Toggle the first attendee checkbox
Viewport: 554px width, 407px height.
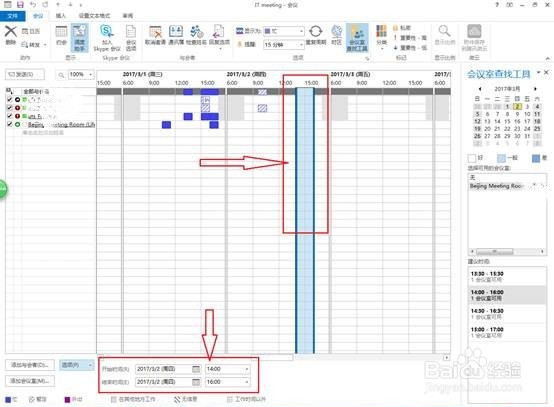point(10,100)
